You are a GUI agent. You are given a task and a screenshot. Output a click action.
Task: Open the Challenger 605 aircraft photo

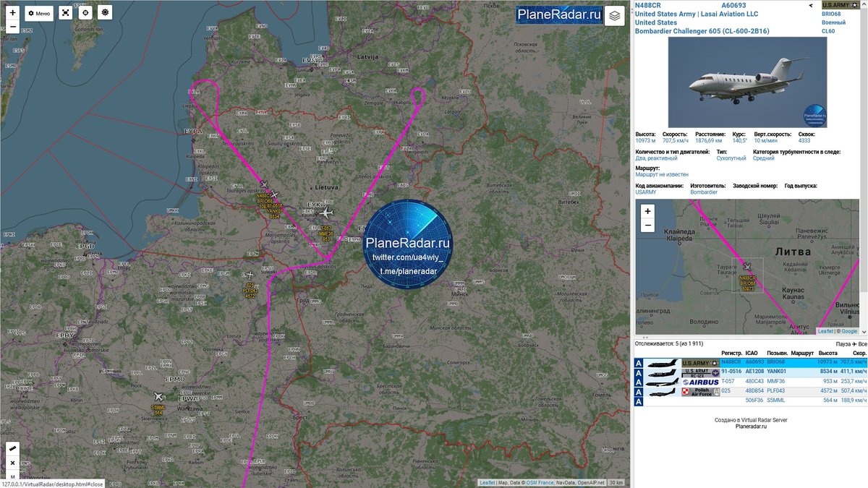[x=747, y=82]
